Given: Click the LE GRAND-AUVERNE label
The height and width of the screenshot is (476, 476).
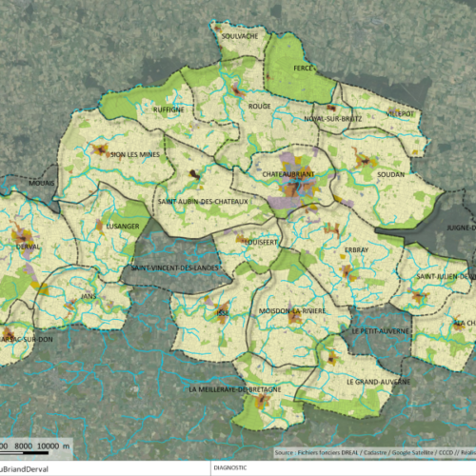Looking at the screenshot, I should click(378, 382).
